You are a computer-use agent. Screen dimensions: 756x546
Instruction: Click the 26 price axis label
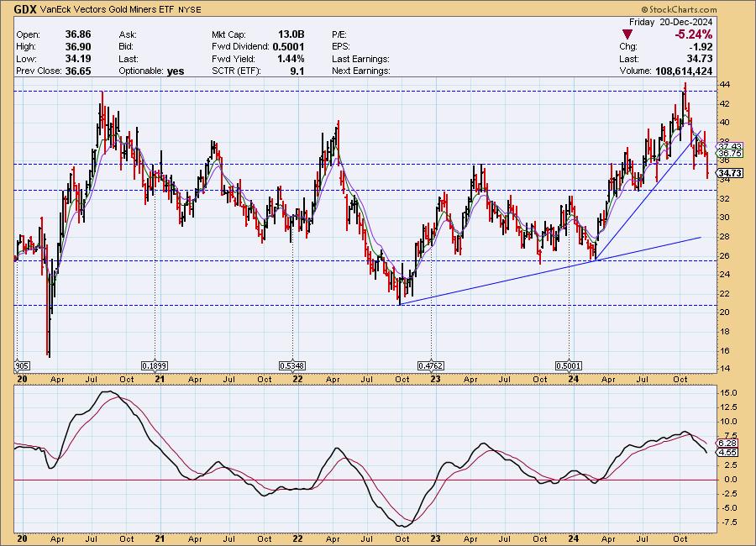pos(725,255)
